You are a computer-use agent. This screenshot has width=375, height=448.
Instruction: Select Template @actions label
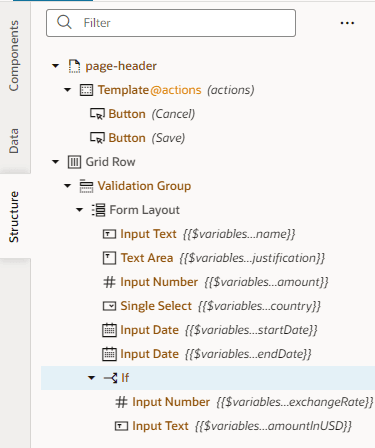tap(149, 90)
